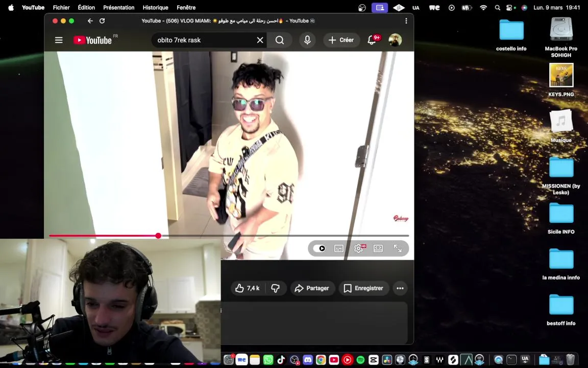This screenshot has width=588, height=368.
Task: Run the search with the magnifier button
Action: click(x=280, y=40)
